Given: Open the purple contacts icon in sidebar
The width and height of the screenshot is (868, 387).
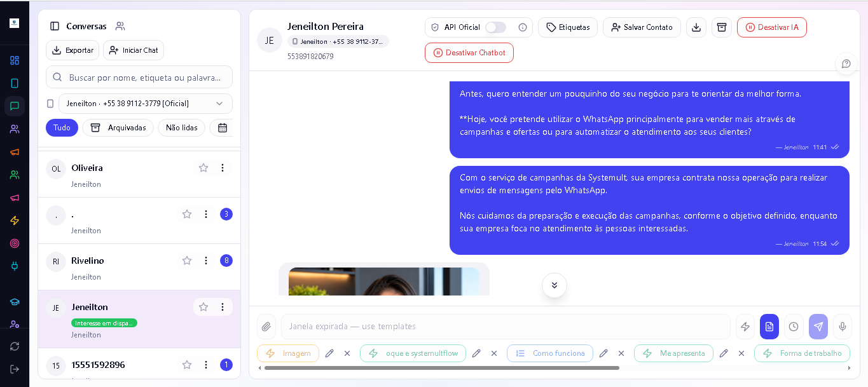Looking at the screenshot, I should pos(15,129).
